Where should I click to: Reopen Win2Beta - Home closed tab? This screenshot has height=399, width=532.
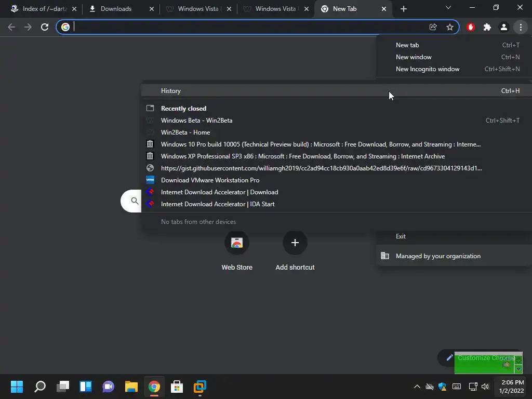pyautogui.click(x=337, y=132)
